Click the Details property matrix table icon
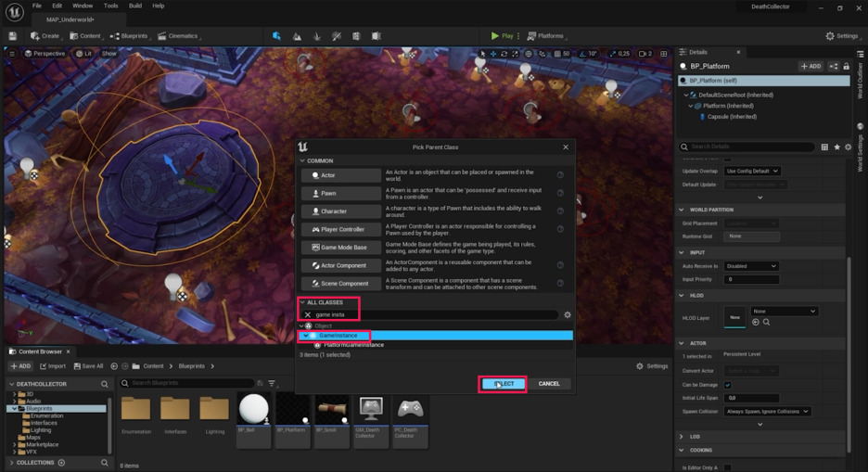The height and width of the screenshot is (472, 868). [x=824, y=147]
